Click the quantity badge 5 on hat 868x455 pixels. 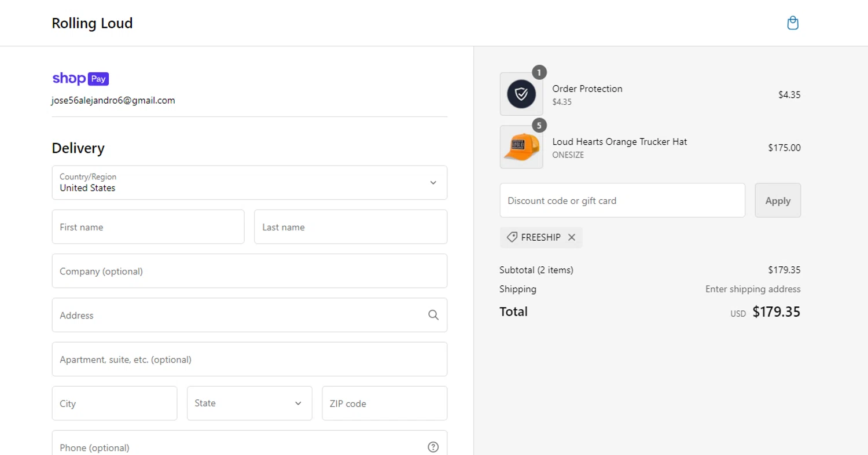[x=539, y=126]
